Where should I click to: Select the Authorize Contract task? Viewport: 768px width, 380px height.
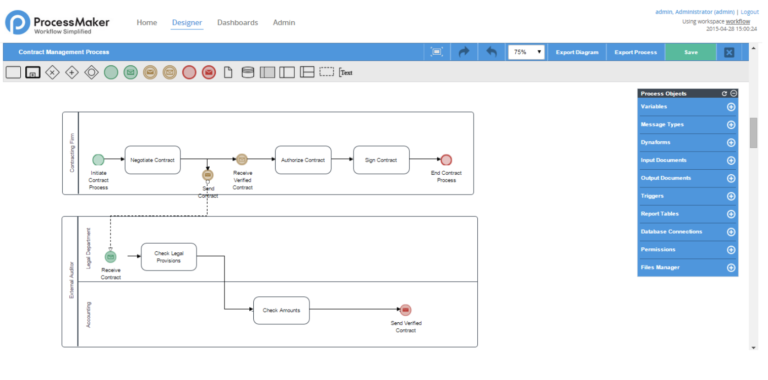303,160
